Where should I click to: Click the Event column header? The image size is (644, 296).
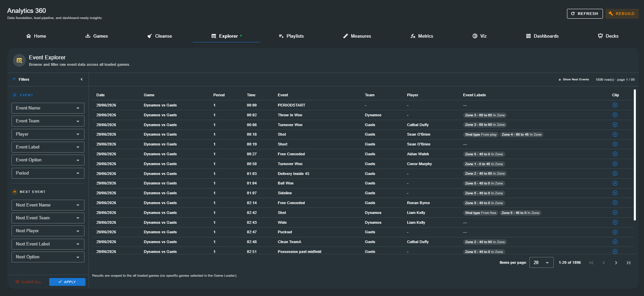(x=283, y=95)
